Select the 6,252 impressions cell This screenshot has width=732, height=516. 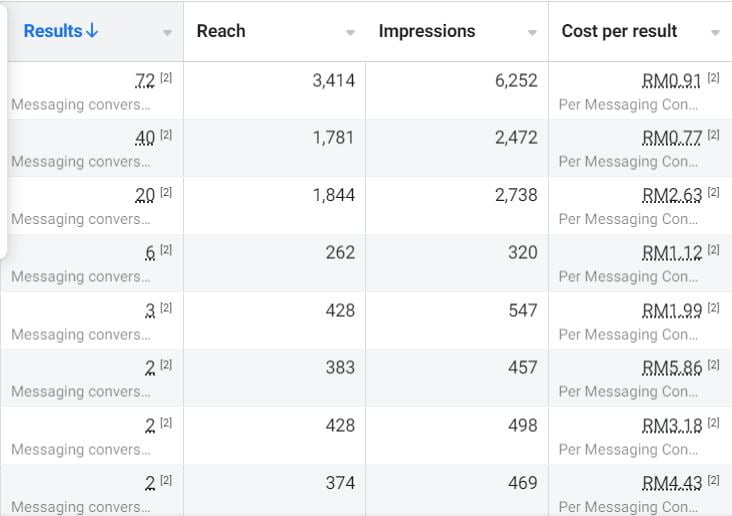(x=516, y=80)
